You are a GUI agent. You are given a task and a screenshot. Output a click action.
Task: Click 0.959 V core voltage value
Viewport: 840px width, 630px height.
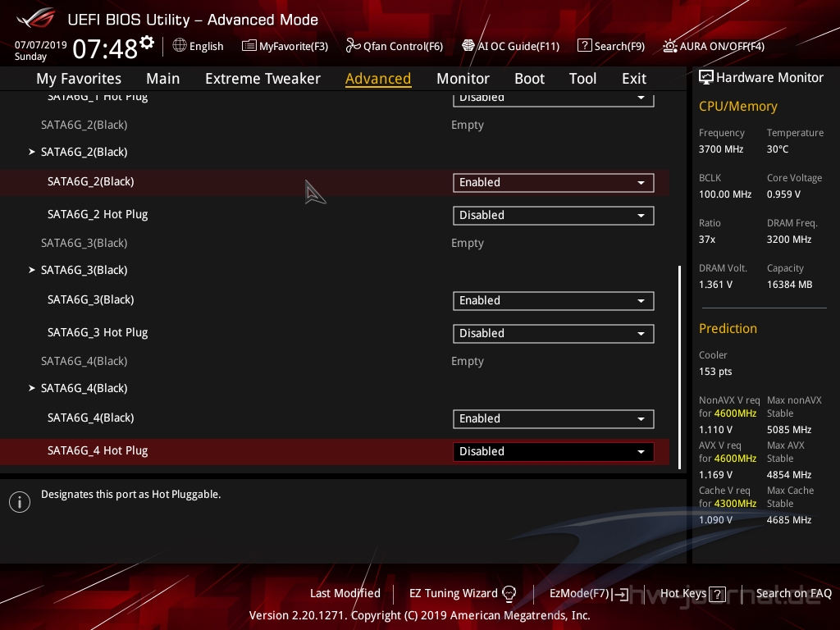tap(783, 194)
